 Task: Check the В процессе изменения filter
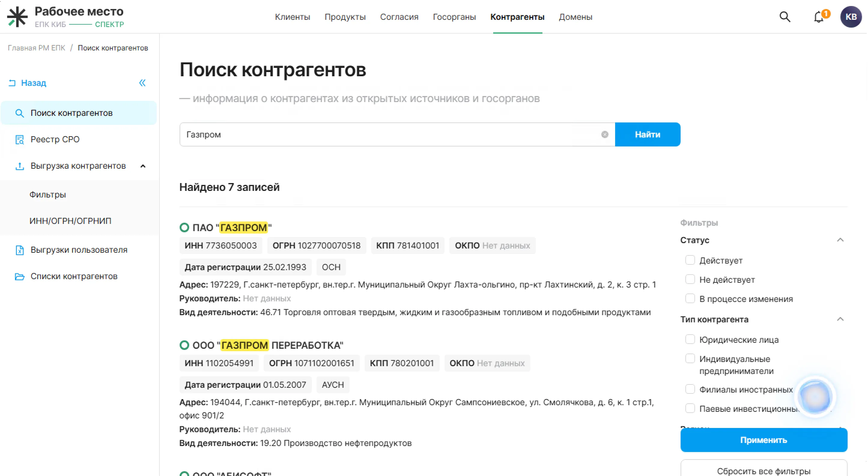690,299
